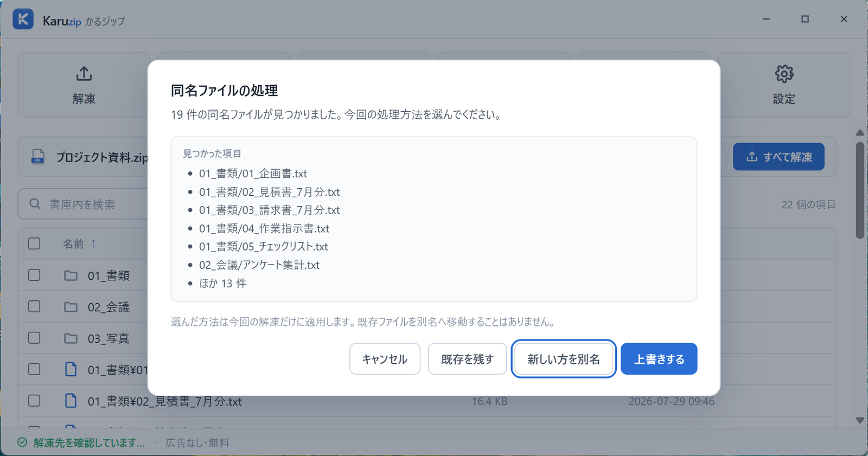This screenshot has height=456, width=868.
Task: Click the 16.4 KB size cell
Action: pos(489,401)
